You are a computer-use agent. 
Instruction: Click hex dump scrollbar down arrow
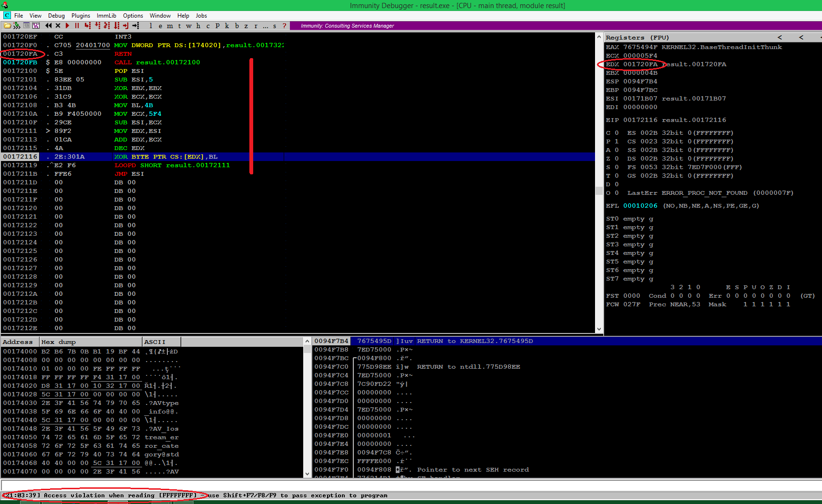pyautogui.click(x=307, y=474)
